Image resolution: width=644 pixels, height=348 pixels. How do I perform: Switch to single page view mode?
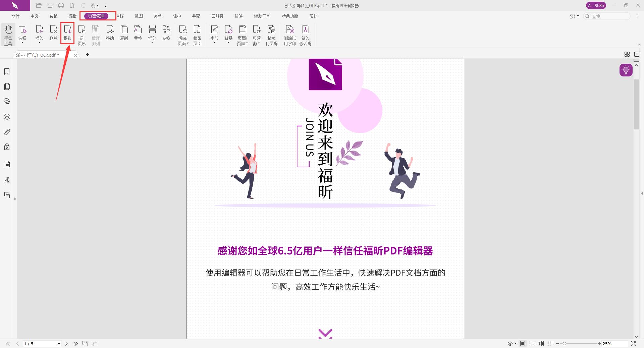coord(522,344)
